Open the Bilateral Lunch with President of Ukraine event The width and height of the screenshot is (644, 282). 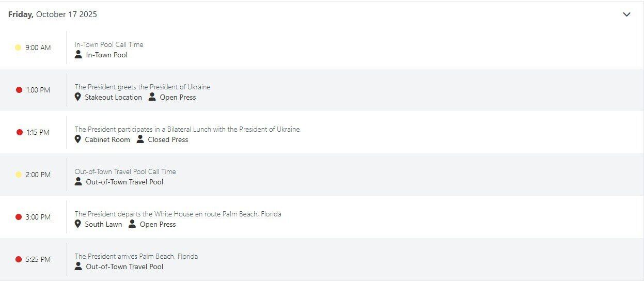pyautogui.click(x=187, y=129)
